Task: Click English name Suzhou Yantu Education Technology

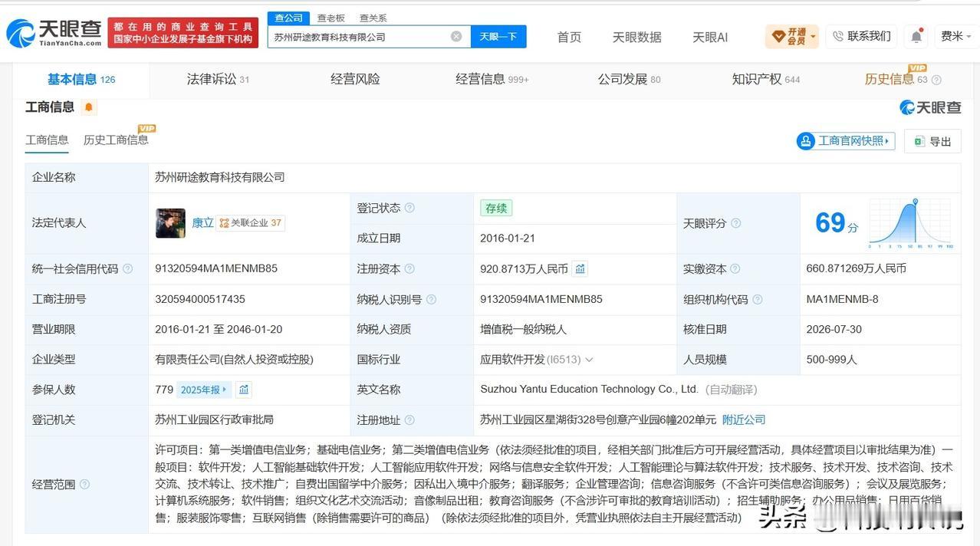Action: point(589,390)
